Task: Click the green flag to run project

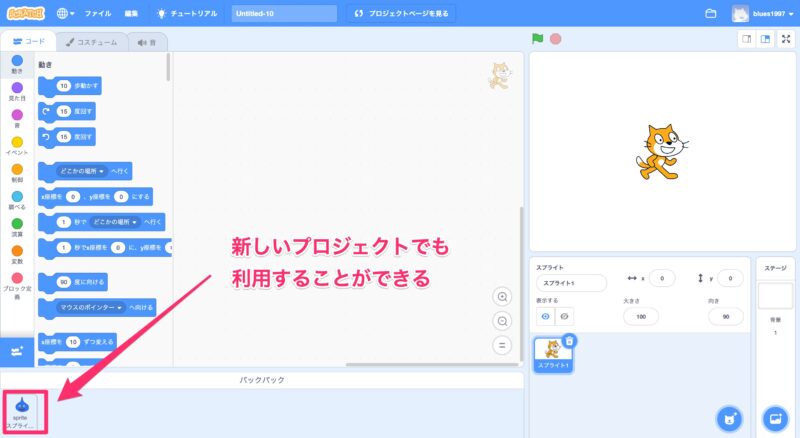Action: [x=538, y=39]
